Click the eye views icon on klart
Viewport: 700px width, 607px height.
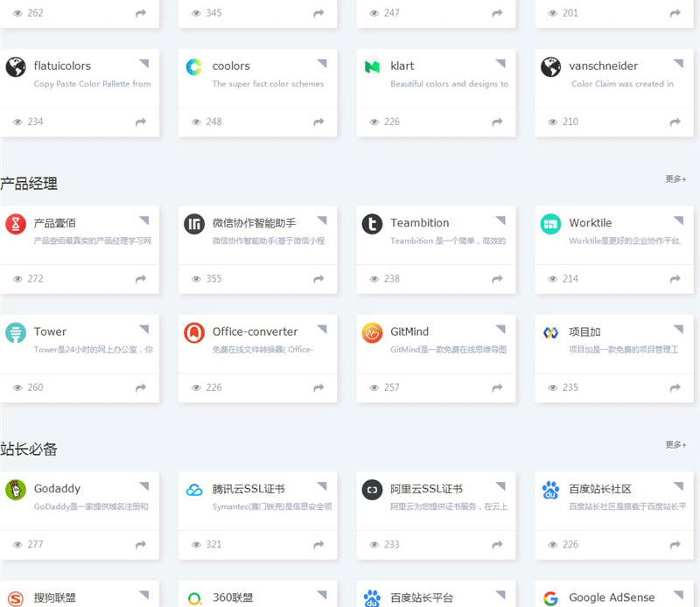[x=374, y=122]
